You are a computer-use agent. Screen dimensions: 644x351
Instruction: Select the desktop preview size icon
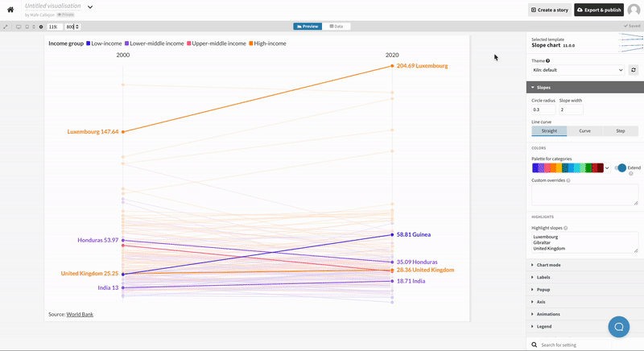[x=19, y=27]
